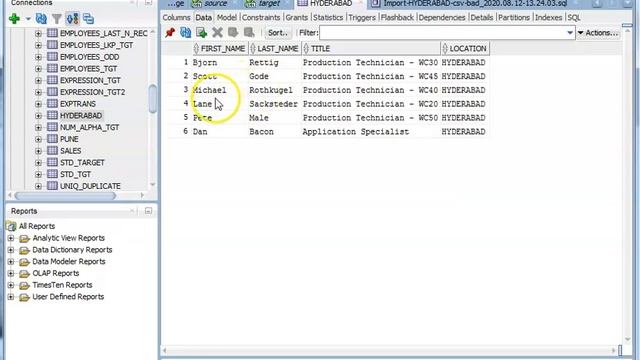Click the Connections tree vertical scrollbar thumb

pos(153,99)
